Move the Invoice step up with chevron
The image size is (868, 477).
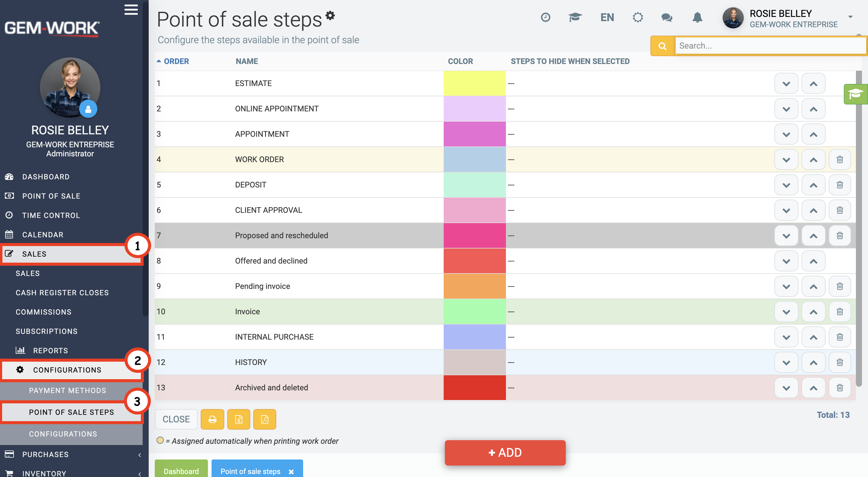click(x=813, y=312)
